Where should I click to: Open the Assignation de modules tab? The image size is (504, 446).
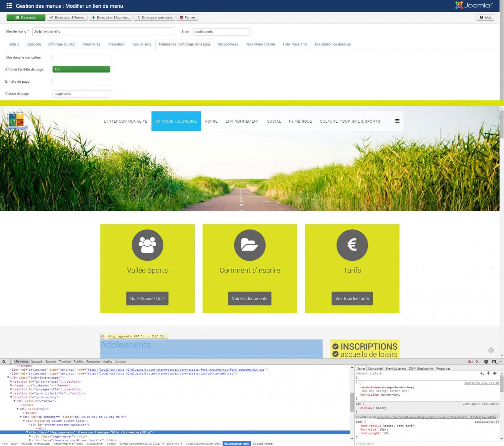[333, 44]
